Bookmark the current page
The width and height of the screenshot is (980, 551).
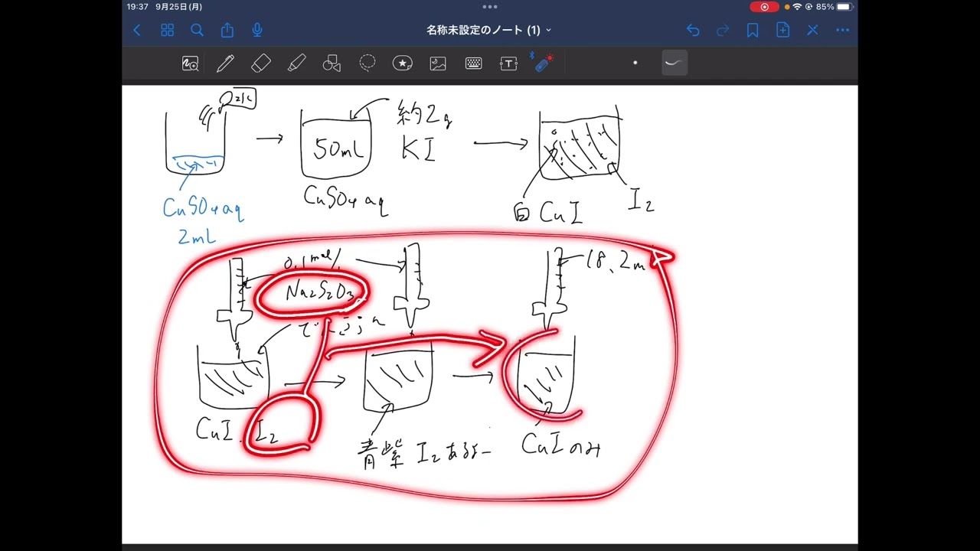753,30
